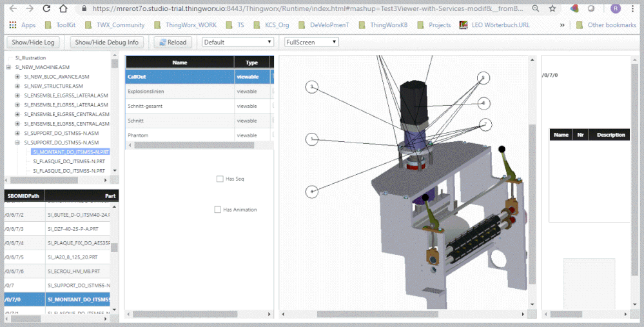
Task: Click the Description column header
Action: click(610, 135)
